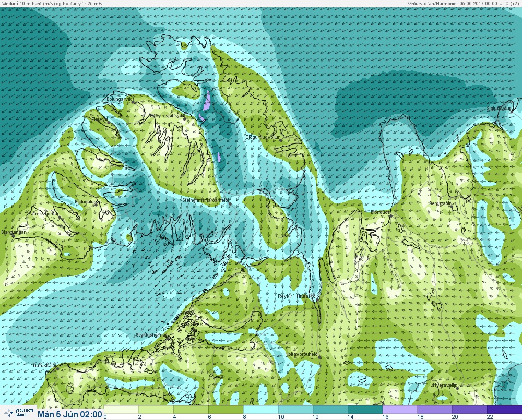522x420 pixels.
Task: Click the Bíldudalur station label
Action: pos(86,202)
